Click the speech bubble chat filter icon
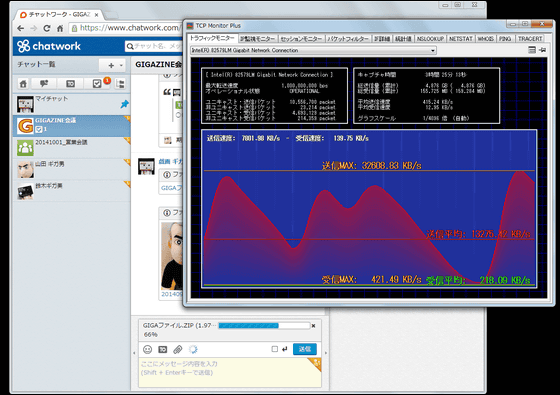 tap(44, 84)
